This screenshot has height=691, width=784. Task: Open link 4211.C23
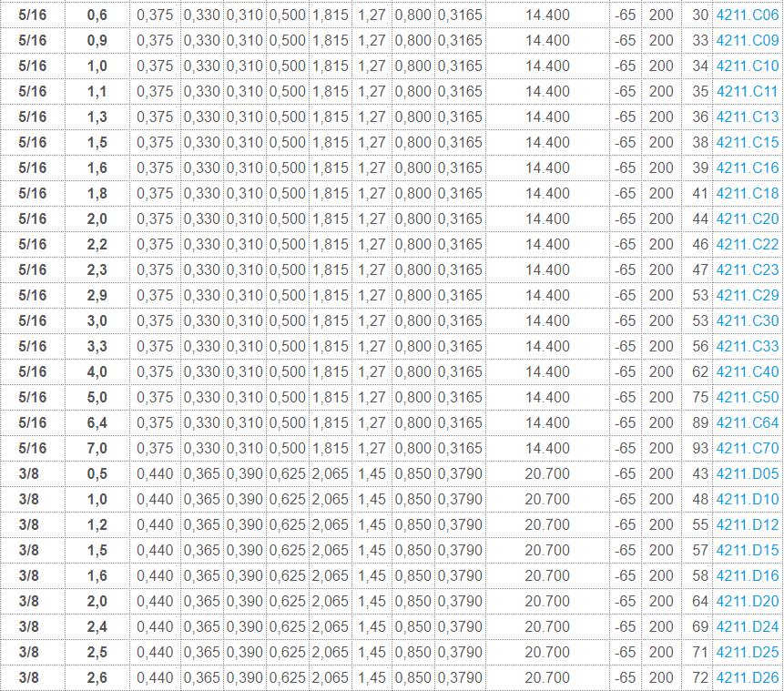tap(747, 270)
